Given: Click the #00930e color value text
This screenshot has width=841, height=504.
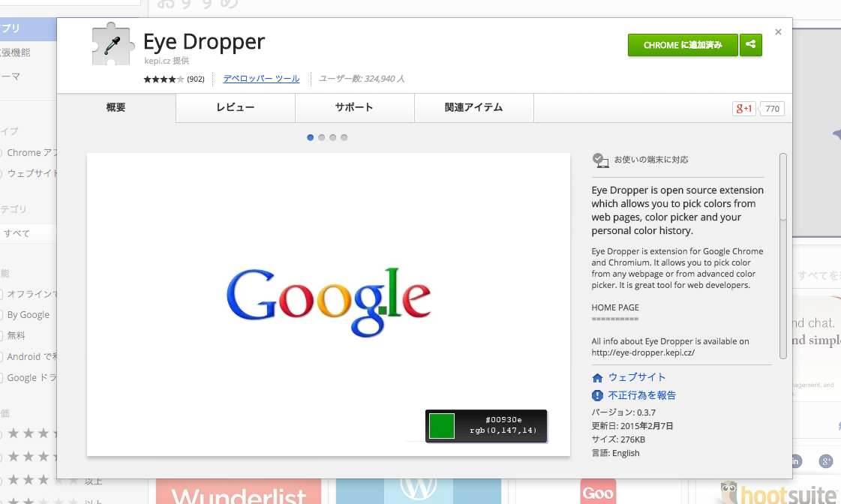Looking at the screenshot, I should click(x=503, y=420).
